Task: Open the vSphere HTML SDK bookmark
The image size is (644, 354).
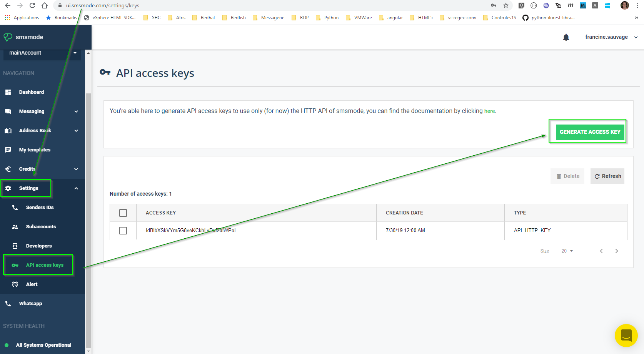Action: pos(110,18)
